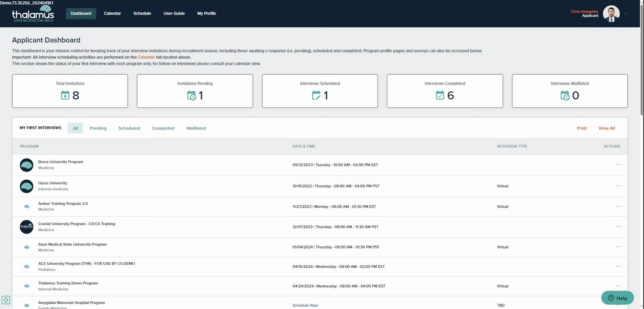Click the Interviews Completed card
The width and height of the screenshot is (644, 309).
click(x=445, y=91)
